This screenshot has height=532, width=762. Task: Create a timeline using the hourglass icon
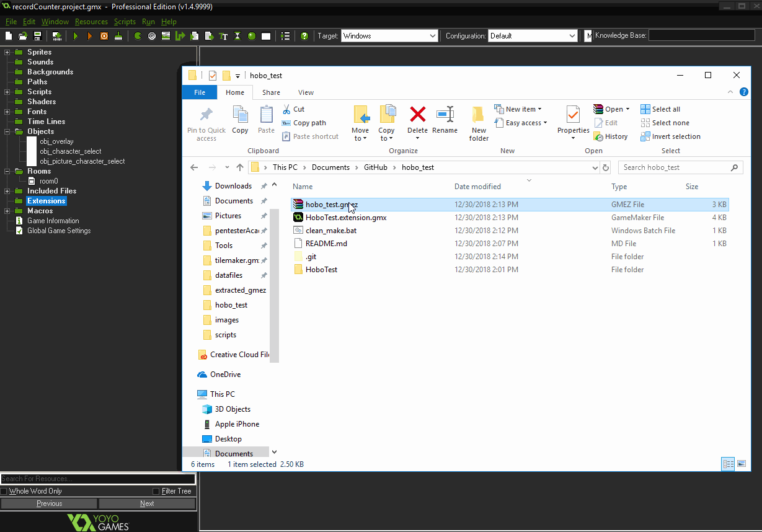237,36
